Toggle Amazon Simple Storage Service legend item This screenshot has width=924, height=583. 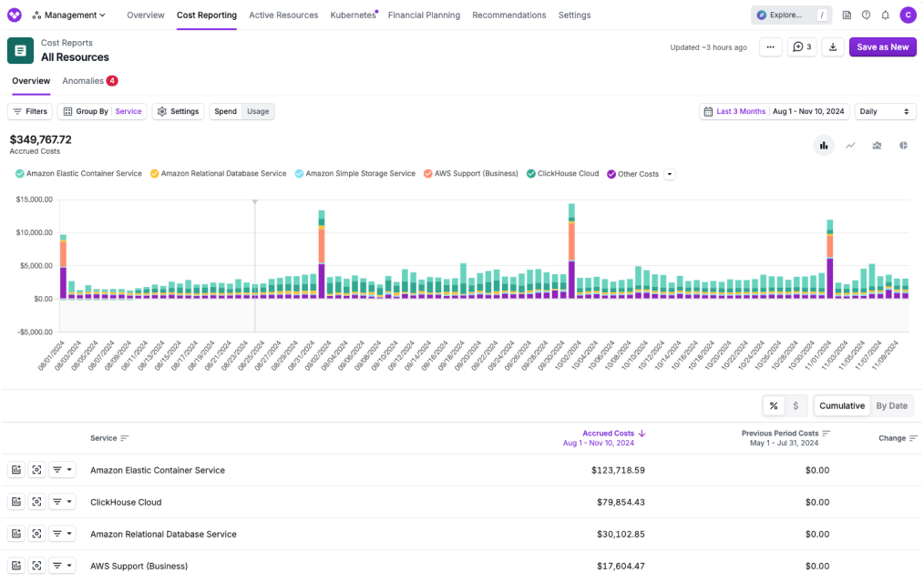point(354,174)
